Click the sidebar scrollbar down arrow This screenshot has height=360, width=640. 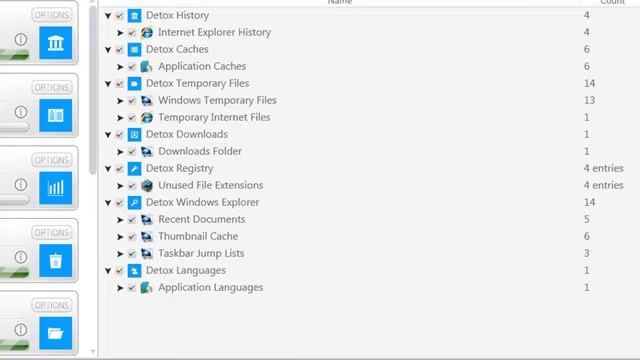click(x=93, y=351)
